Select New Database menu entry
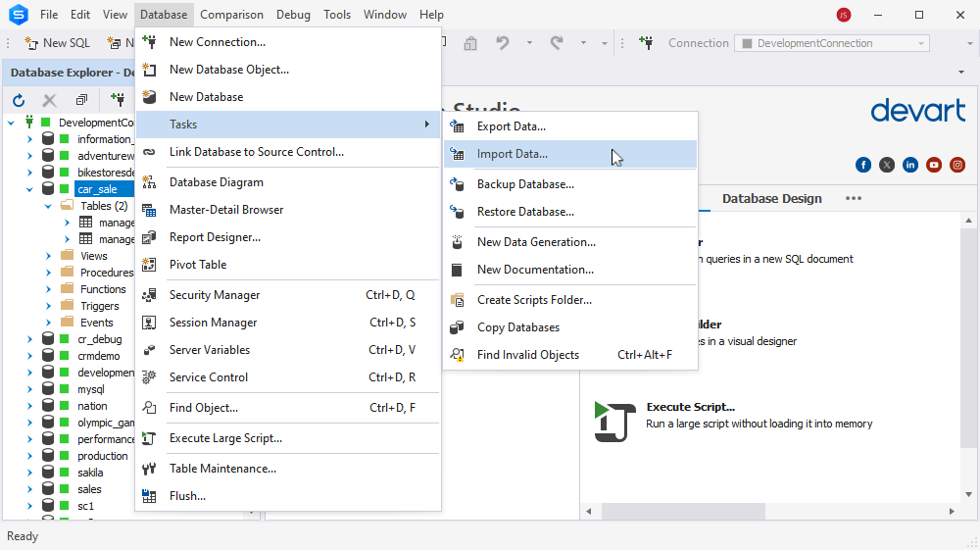 click(x=288, y=97)
